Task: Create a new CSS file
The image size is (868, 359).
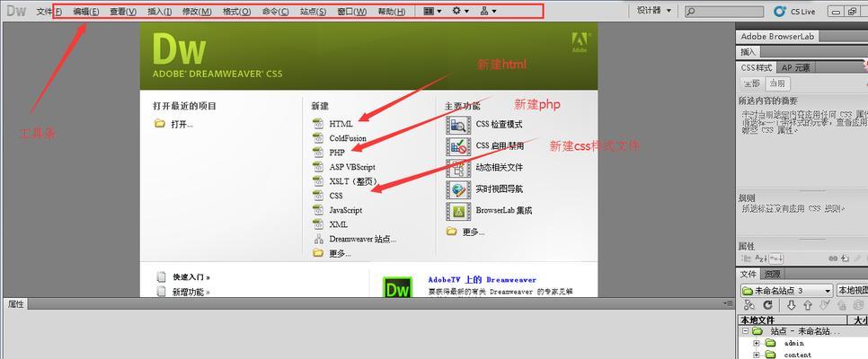Action: tap(328, 196)
